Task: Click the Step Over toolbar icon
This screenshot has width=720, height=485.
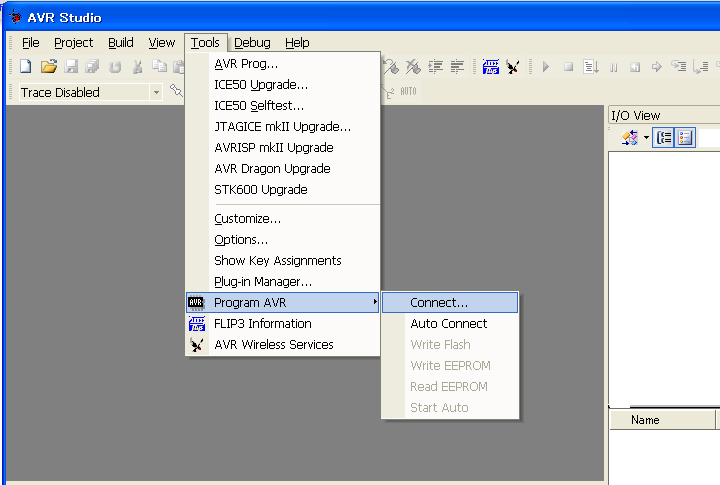Action: (701, 67)
